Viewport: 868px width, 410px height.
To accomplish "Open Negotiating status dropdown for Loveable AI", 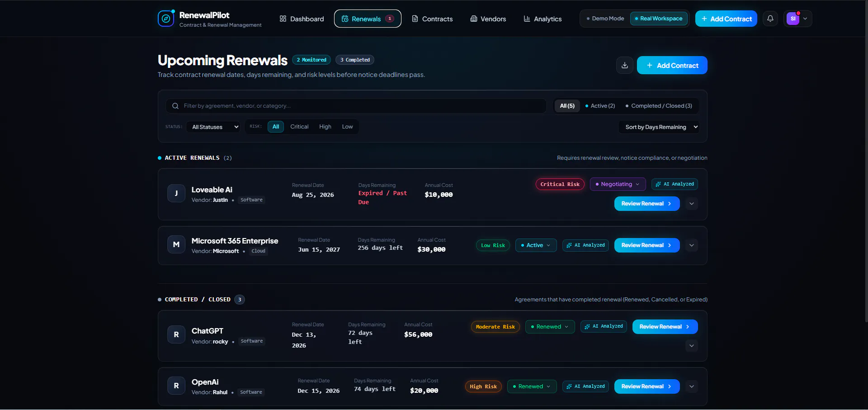I will pos(618,184).
